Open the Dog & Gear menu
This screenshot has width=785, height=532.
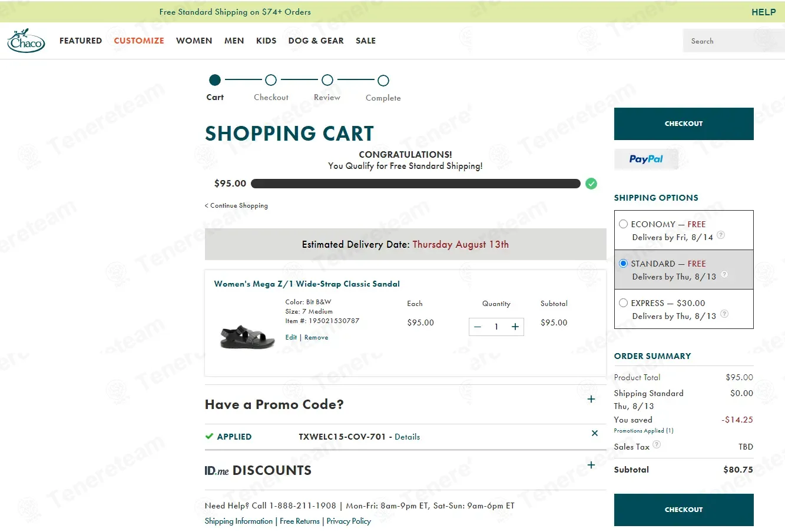(x=316, y=41)
